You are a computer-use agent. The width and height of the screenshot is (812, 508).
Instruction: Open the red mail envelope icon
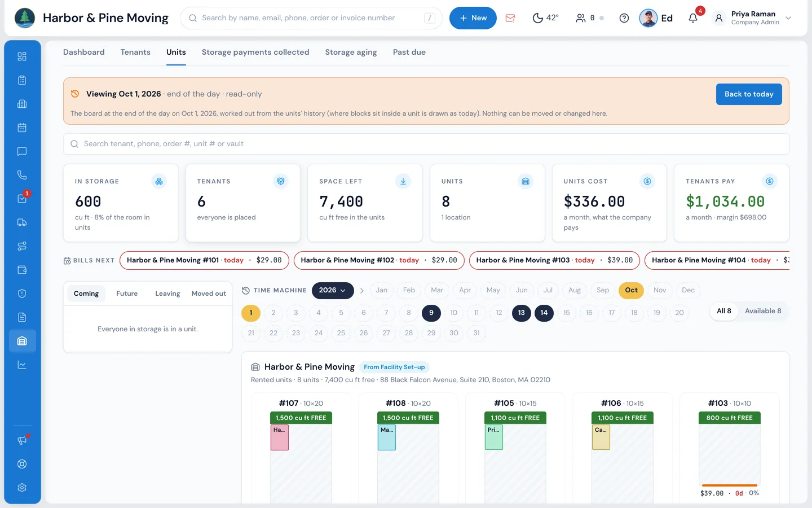[x=510, y=18]
